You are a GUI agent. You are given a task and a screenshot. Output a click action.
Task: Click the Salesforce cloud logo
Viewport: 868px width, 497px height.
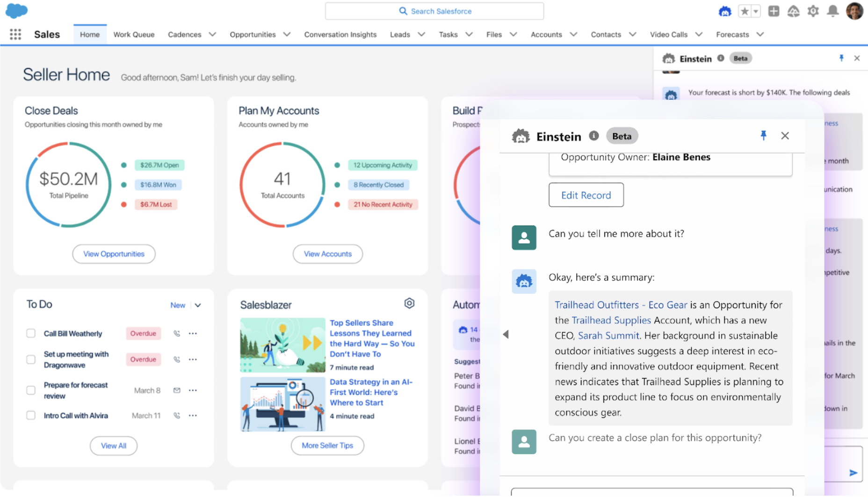click(x=16, y=11)
